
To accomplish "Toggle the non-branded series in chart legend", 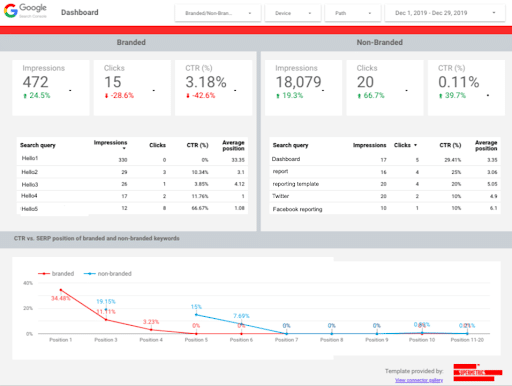I will click(x=108, y=274).
